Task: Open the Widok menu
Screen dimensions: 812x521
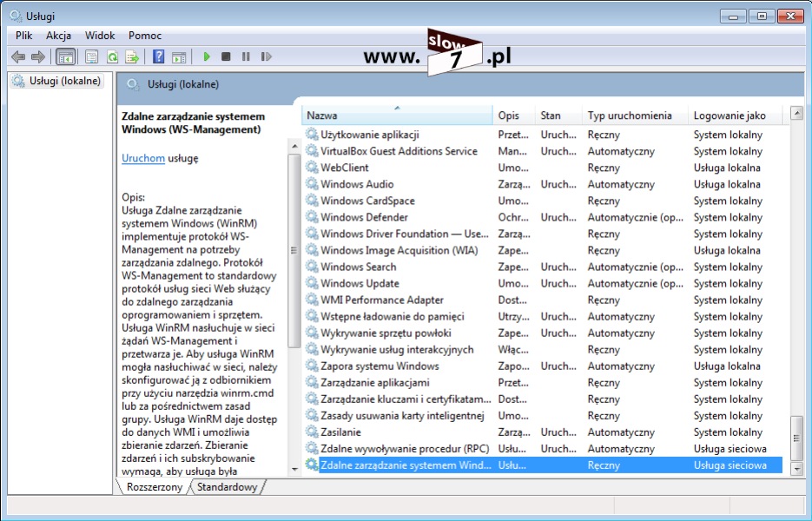Action: tap(100, 36)
